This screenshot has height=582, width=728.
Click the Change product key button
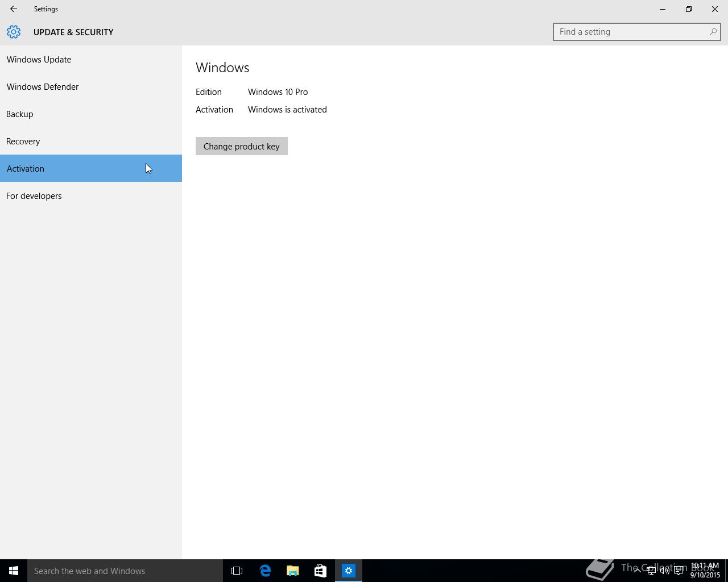point(242,146)
